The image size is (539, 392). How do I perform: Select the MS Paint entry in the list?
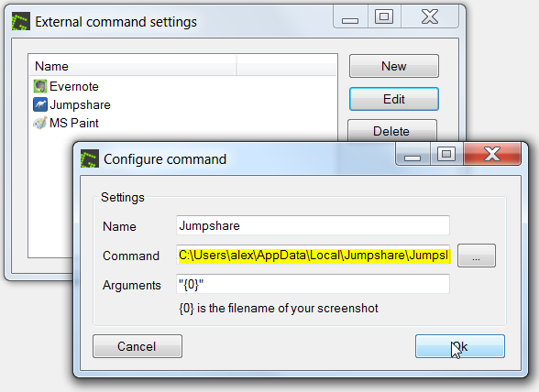pyautogui.click(x=66, y=123)
